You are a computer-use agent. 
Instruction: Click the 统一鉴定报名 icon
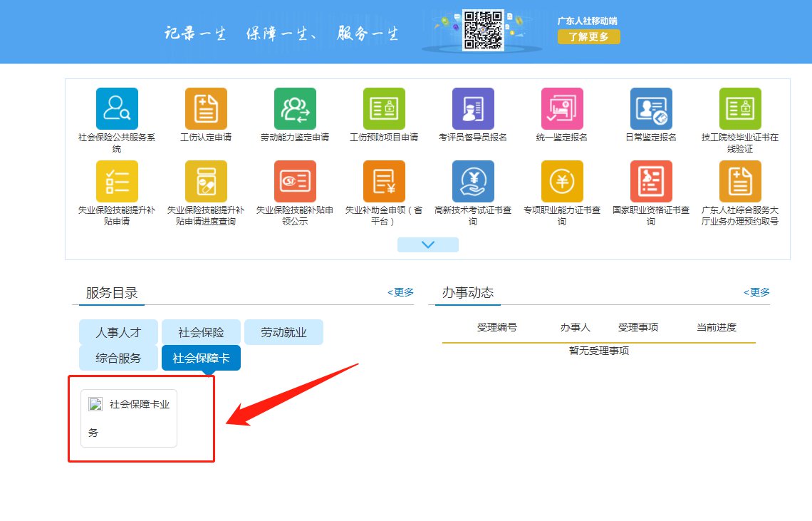(x=562, y=109)
